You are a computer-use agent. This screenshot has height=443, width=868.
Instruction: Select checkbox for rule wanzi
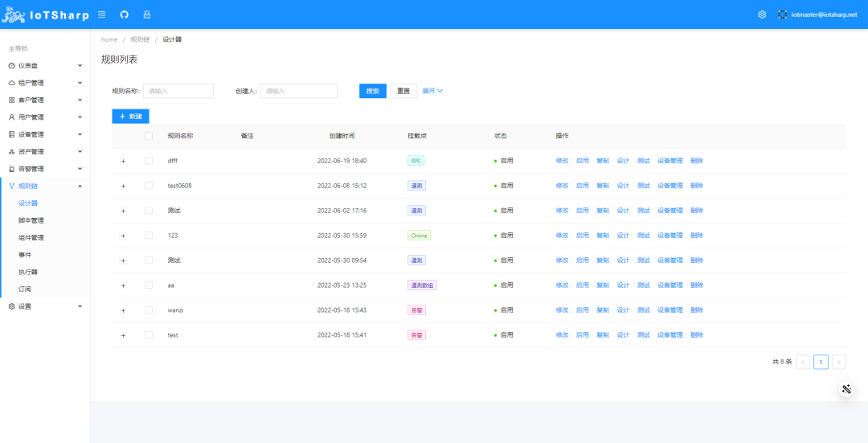149,310
